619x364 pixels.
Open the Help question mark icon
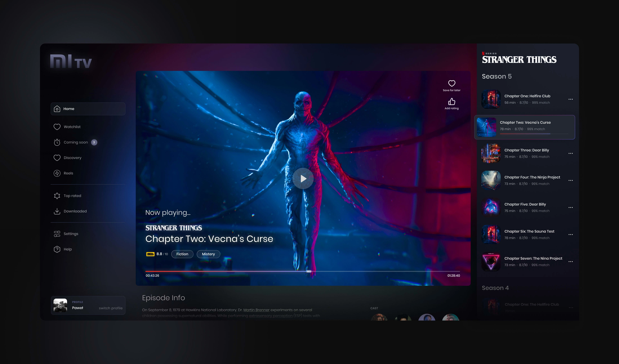[x=57, y=249]
